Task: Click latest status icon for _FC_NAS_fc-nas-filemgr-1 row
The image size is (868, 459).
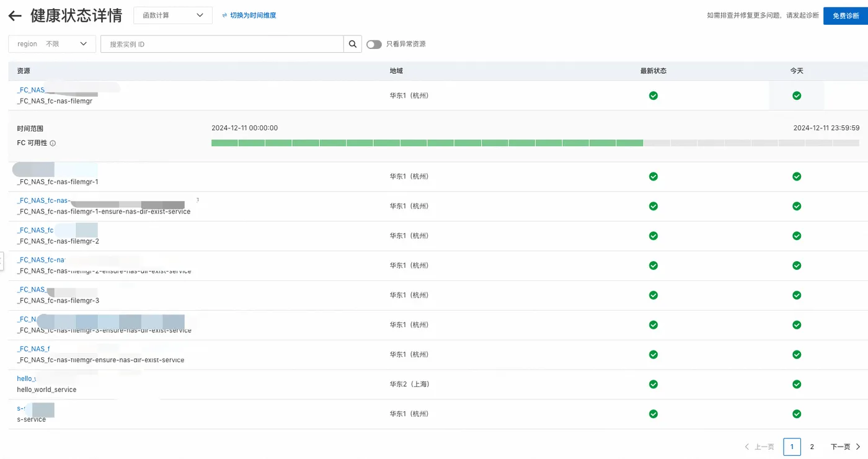Action: point(653,176)
